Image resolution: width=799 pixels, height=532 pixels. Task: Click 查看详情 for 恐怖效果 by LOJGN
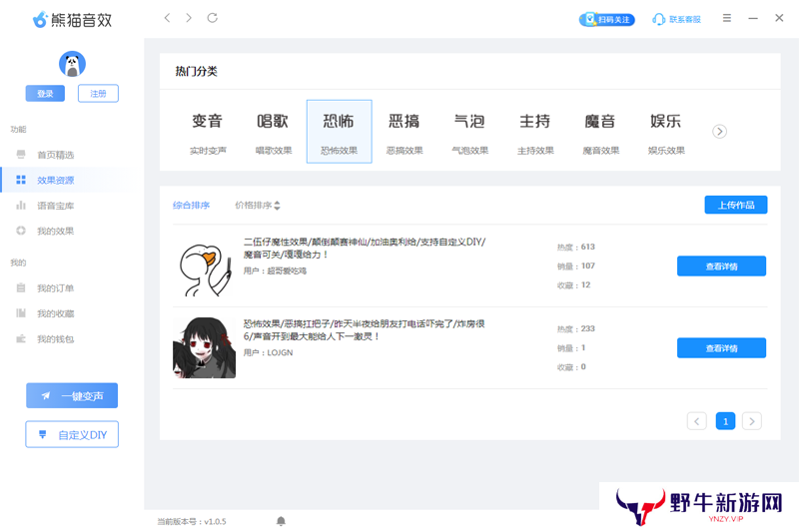[x=721, y=348]
